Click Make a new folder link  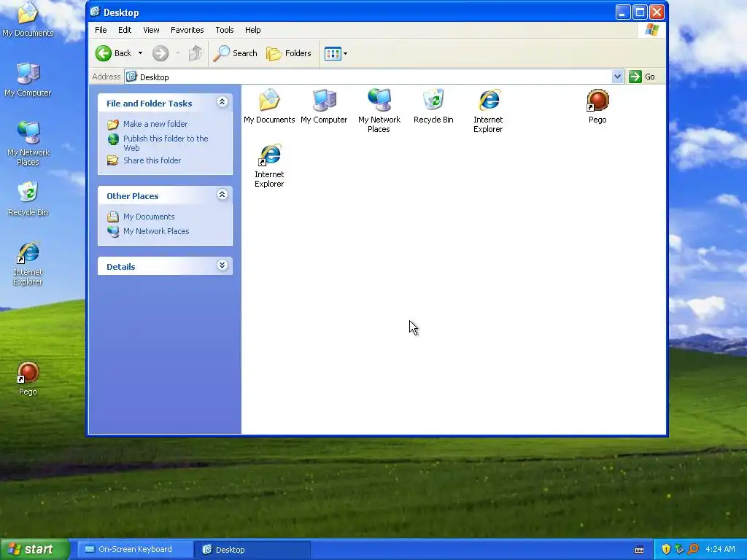tap(155, 124)
